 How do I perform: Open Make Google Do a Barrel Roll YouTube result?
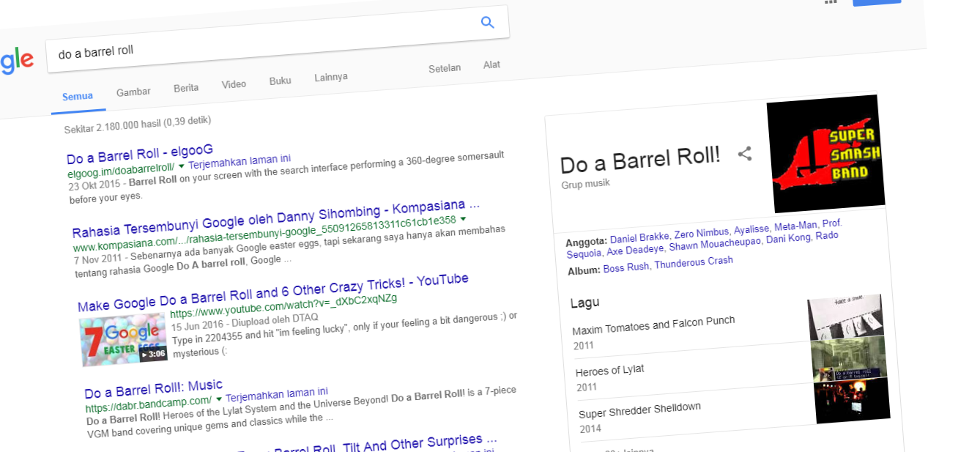(x=273, y=292)
